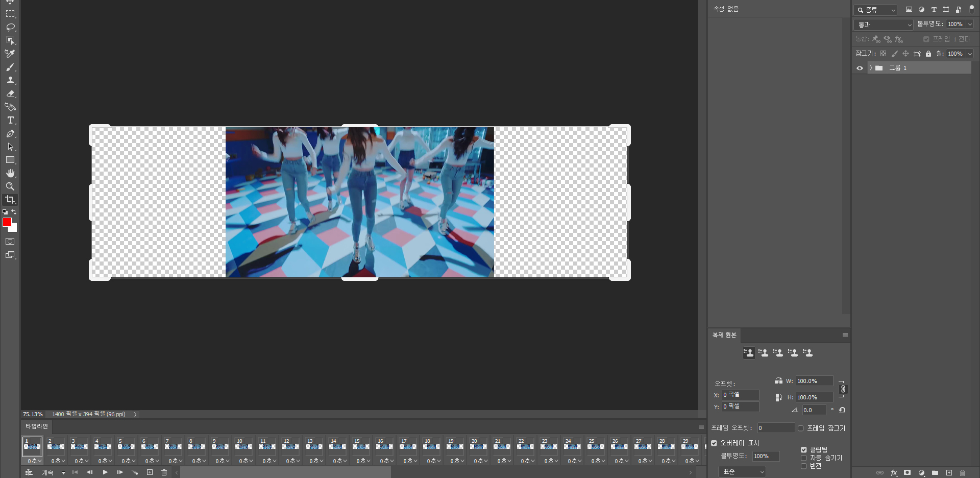Open the 칠 fill dropdown arrow
Screen dimensions: 980x478
970,54
